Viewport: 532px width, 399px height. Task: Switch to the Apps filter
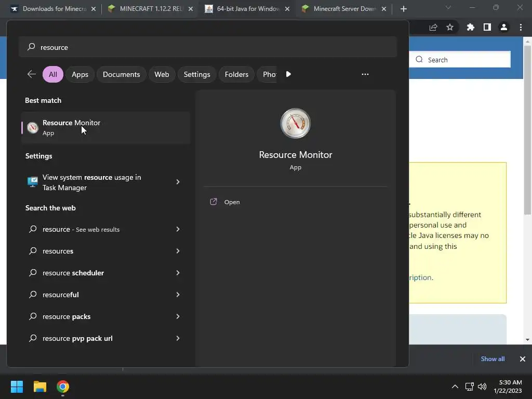click(x=79, y=74)
